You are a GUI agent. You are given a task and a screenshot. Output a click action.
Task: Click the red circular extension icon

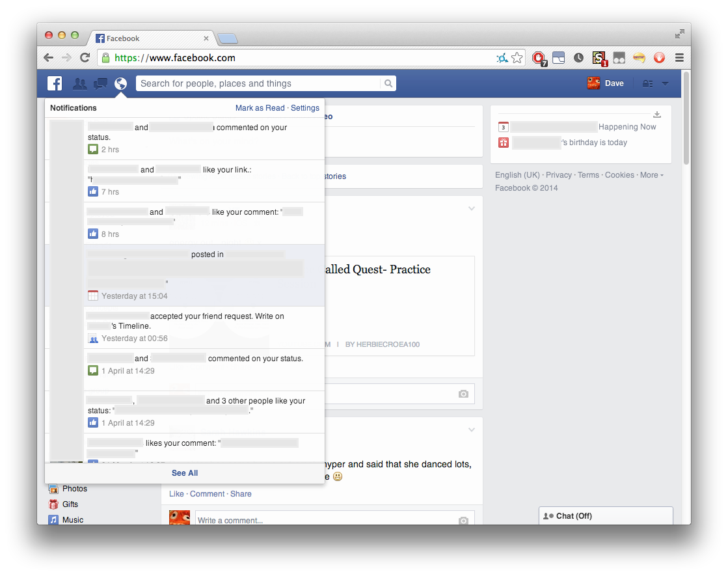[659, 57]
